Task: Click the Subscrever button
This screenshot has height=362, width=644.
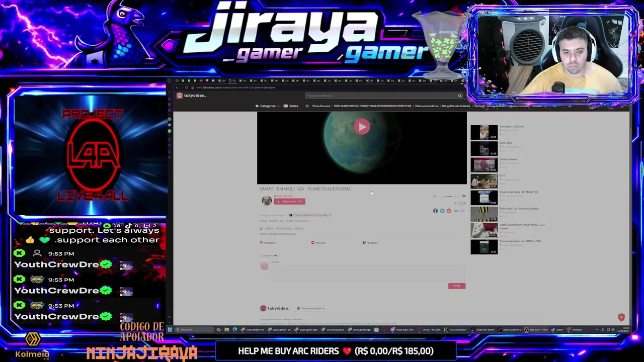Action: tap(289, 201)
